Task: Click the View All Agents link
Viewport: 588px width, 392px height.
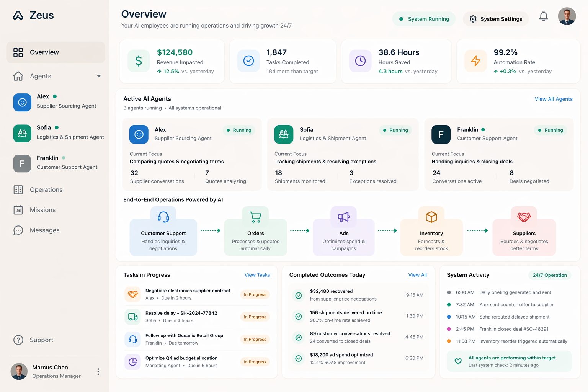Action: pos(554,99)
